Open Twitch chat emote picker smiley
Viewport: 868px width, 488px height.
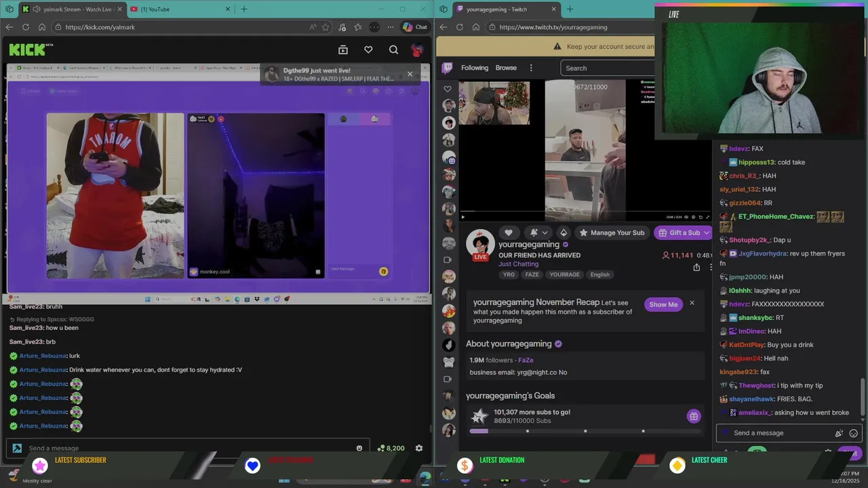point(854,433)
